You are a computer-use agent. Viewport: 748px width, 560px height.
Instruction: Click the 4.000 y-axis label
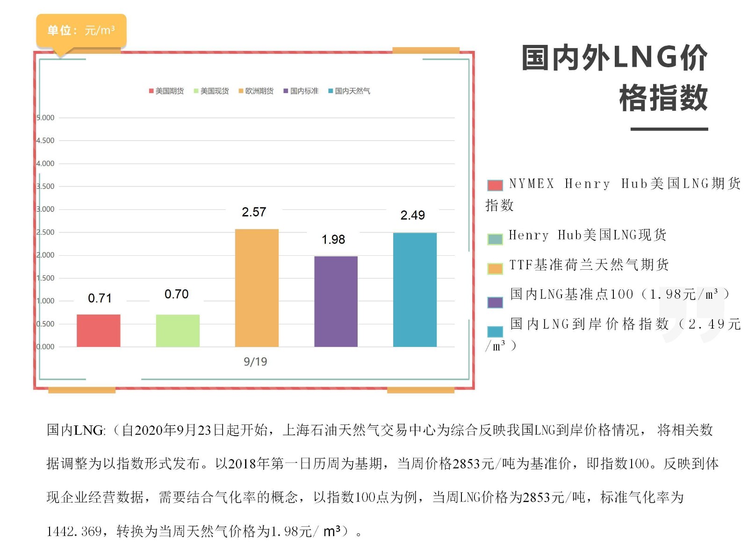[x=45, y=164]
